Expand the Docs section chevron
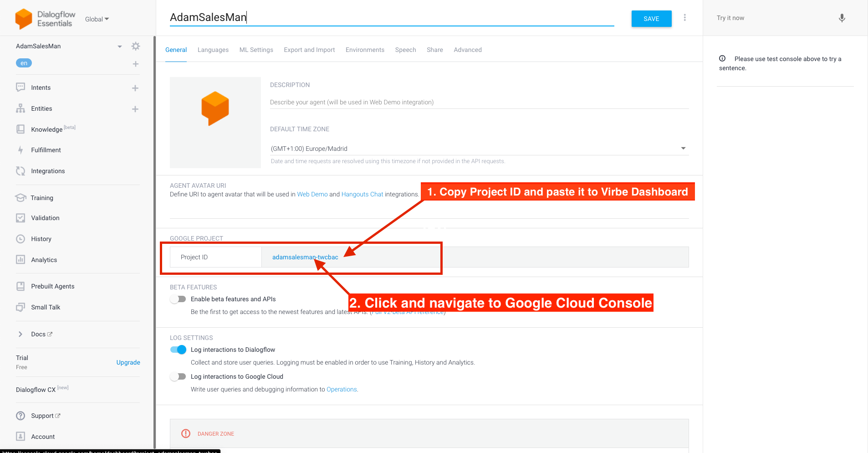The height and width of the screenshot is (453, 868). [x=20, y=334]
